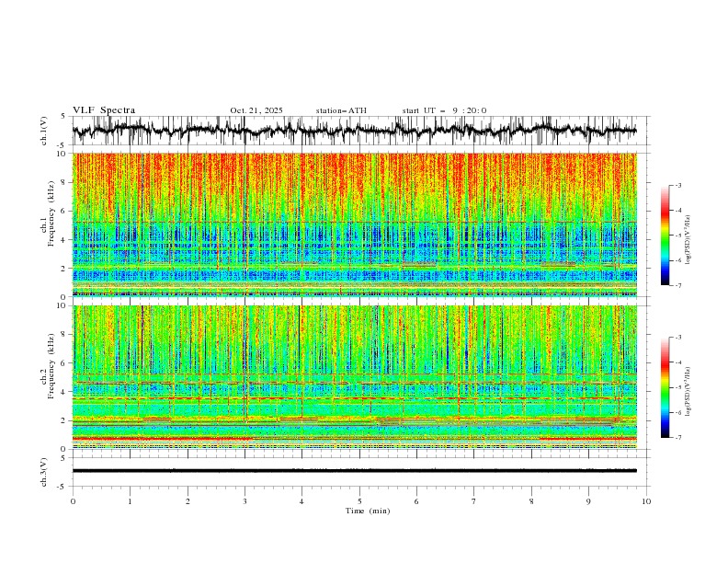Click the "10" kHz tick of ch.1 spectrogram
The height and width of the screenshot is (563, 728).
click(63, 154)
